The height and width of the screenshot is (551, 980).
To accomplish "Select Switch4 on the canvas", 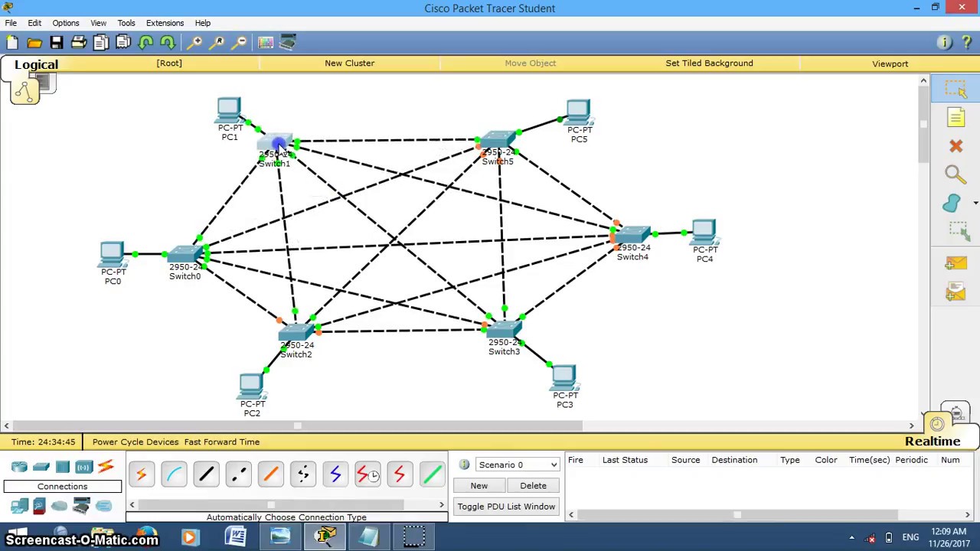I will click(x=633, y=235).
